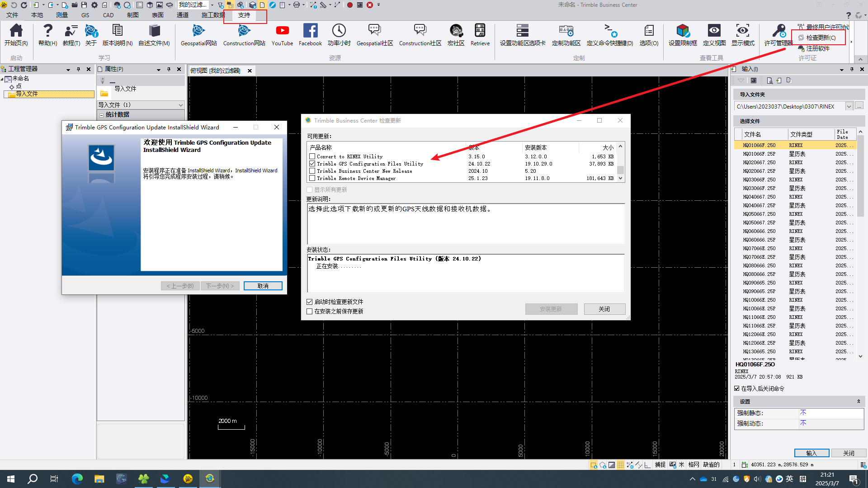Select the 俯视图 view tab
The height and width of the screenshot is (488, 868).
(216, 71)
